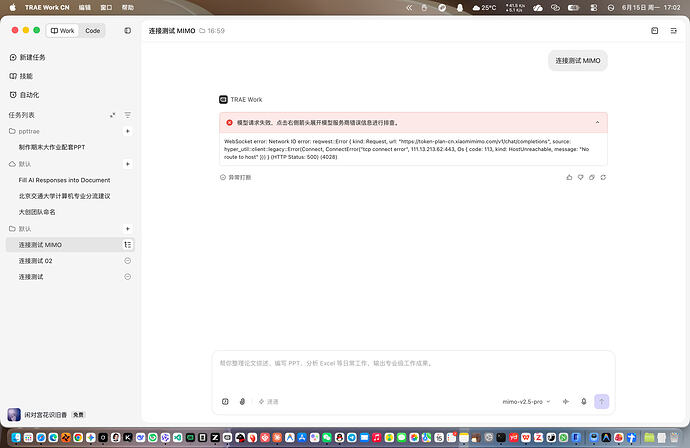The height and width of the screenshot is (448, 690).
Task: Select the 连接测试 MIMO task row
Action: [x=70, y=245]
